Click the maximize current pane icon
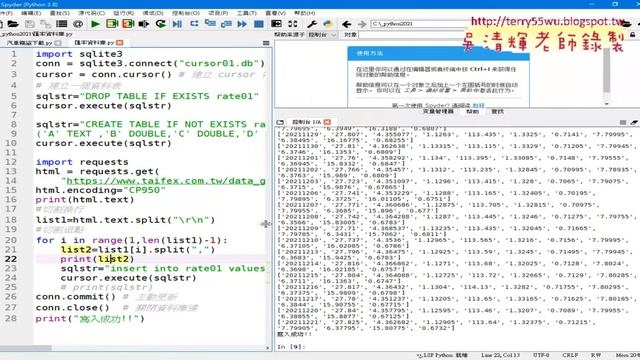The height and width of the screenshot is (360, 640). click(276, 24)
